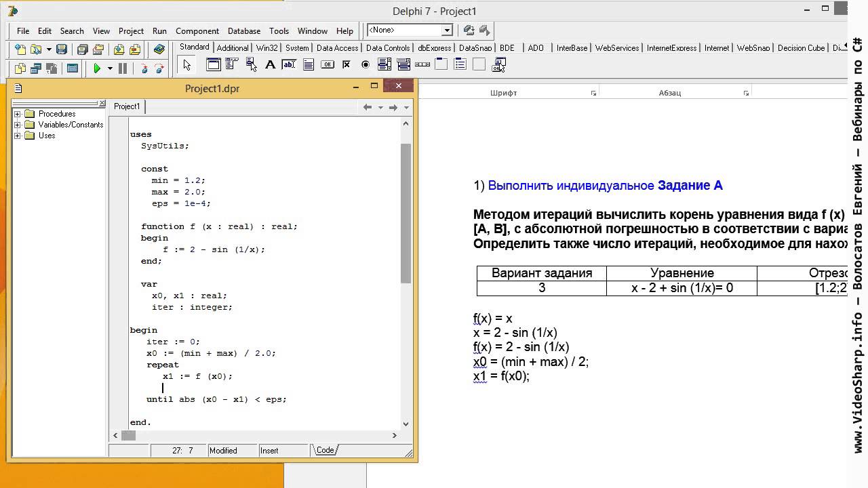
Task: Click Add File to Project icon
Action: (x=119, y=49)
